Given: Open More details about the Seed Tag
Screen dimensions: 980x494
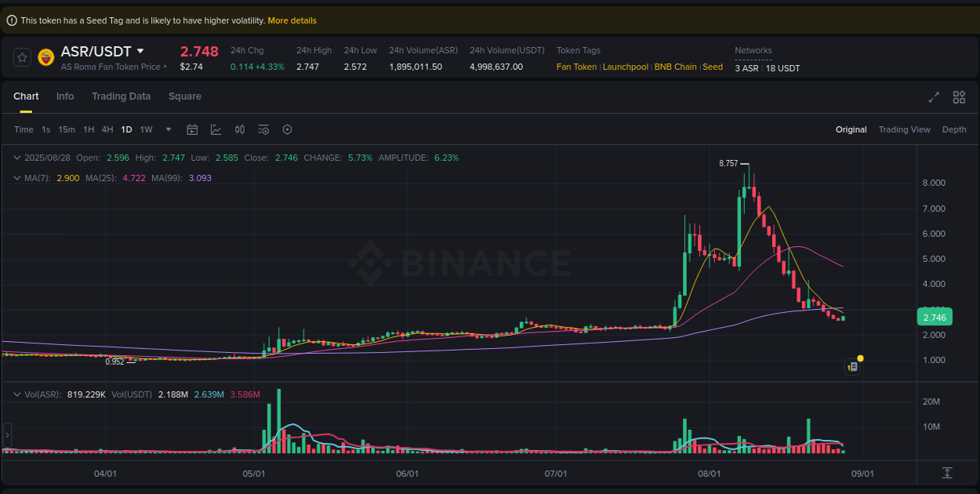Looking at the screenshot, I should click(292, 20).
